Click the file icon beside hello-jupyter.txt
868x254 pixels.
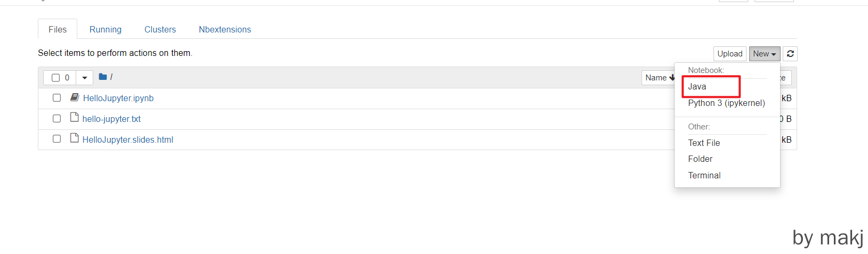(x=75, y=118)
